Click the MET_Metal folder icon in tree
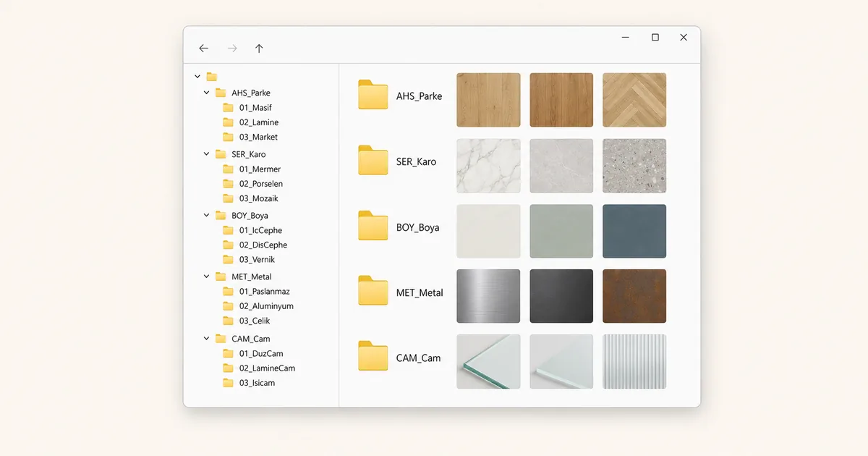The image size is (868, 456). [x=221, y=276]
